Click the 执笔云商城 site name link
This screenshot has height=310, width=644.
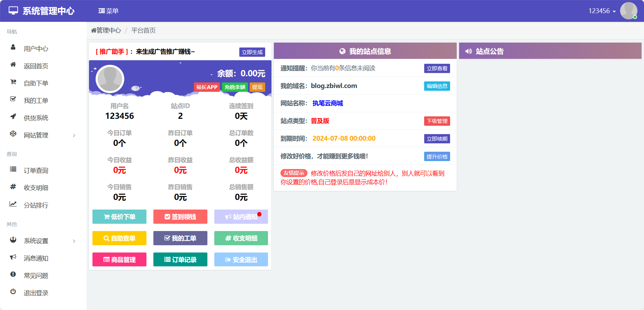[x=328, y=103]
